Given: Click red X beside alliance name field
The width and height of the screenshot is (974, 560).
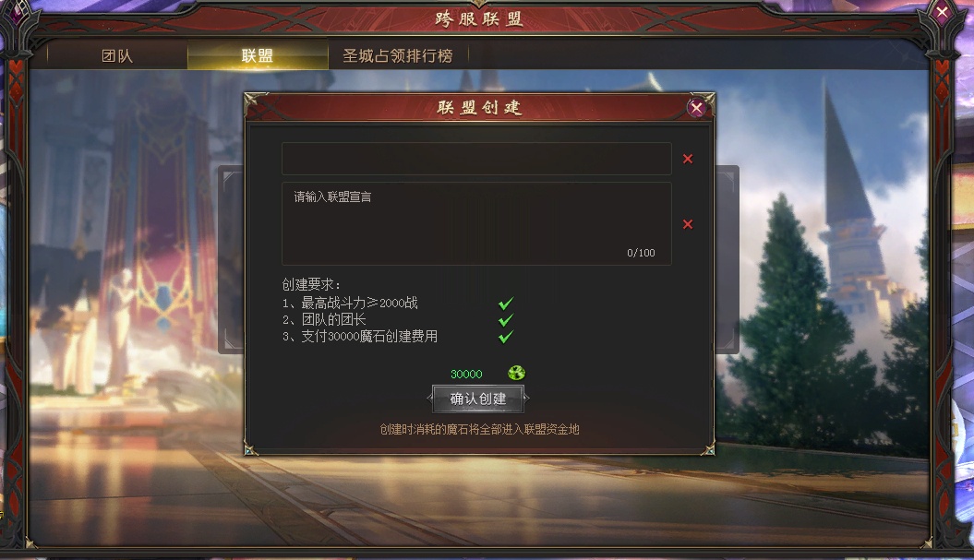Looking at the screenshot, I should [688, 159].
